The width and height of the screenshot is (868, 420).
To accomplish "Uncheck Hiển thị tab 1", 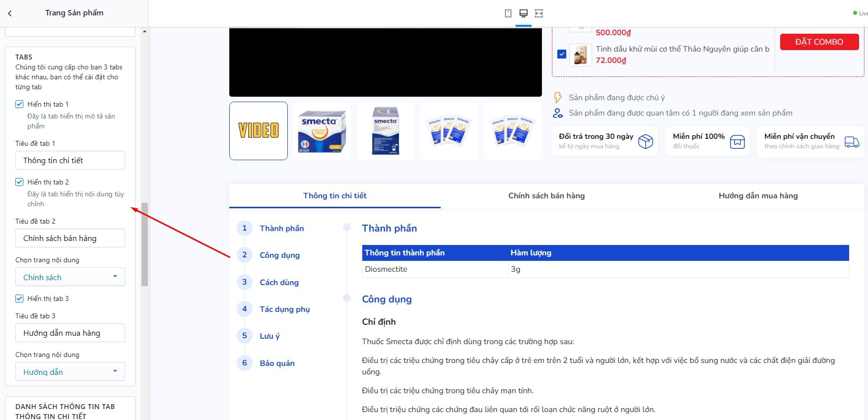I will (x=19, y=104).
